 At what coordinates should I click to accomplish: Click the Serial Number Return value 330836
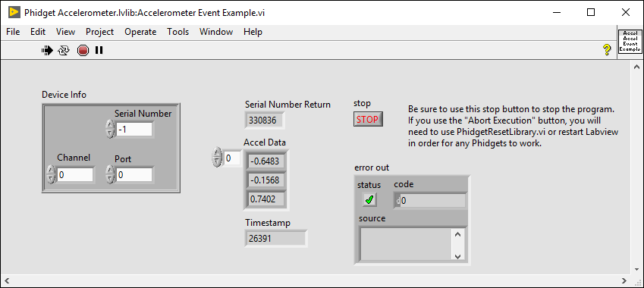click(x=265, y=121)
